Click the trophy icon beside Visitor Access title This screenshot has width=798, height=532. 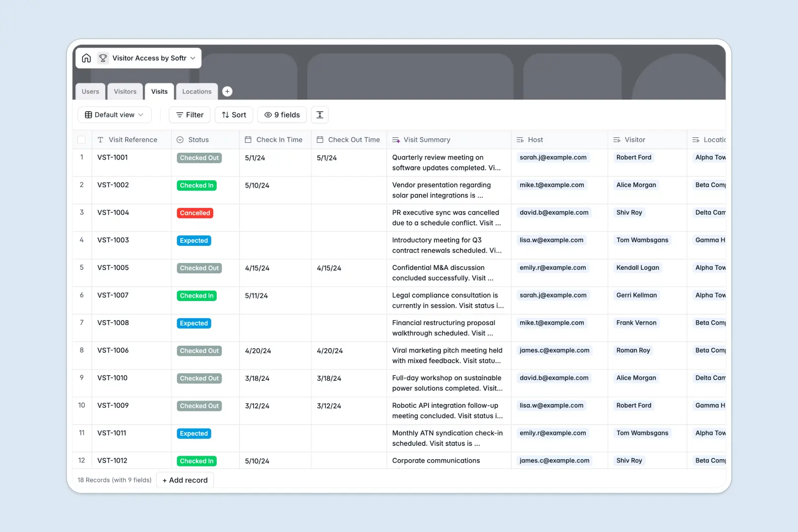103,58
